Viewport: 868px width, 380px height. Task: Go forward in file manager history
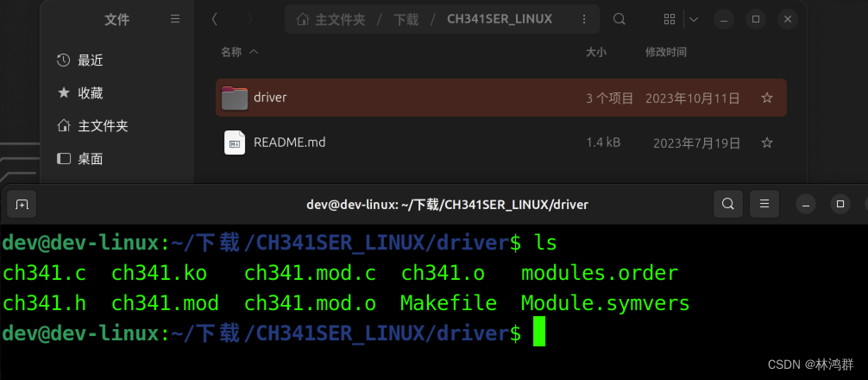click(x=249, y=19)
